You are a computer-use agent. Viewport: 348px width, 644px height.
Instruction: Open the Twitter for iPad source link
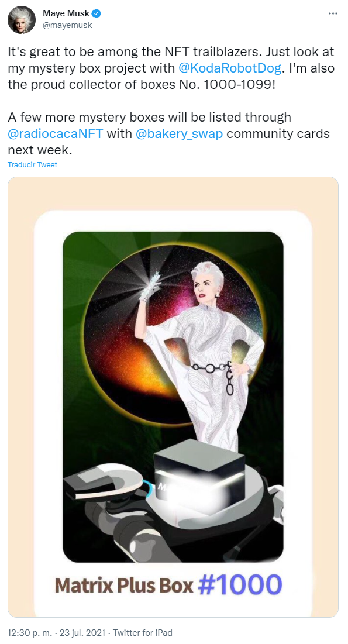click(143, 632)
